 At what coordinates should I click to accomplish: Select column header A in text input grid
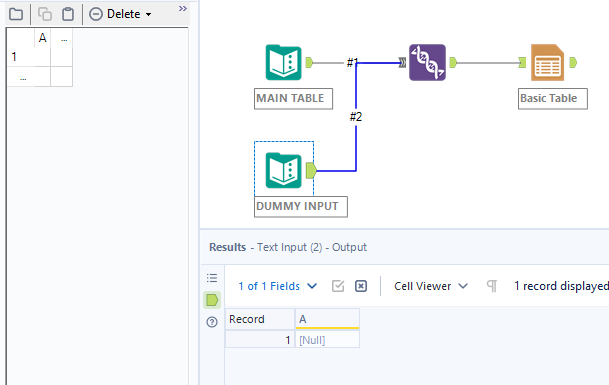pos(42,38)
